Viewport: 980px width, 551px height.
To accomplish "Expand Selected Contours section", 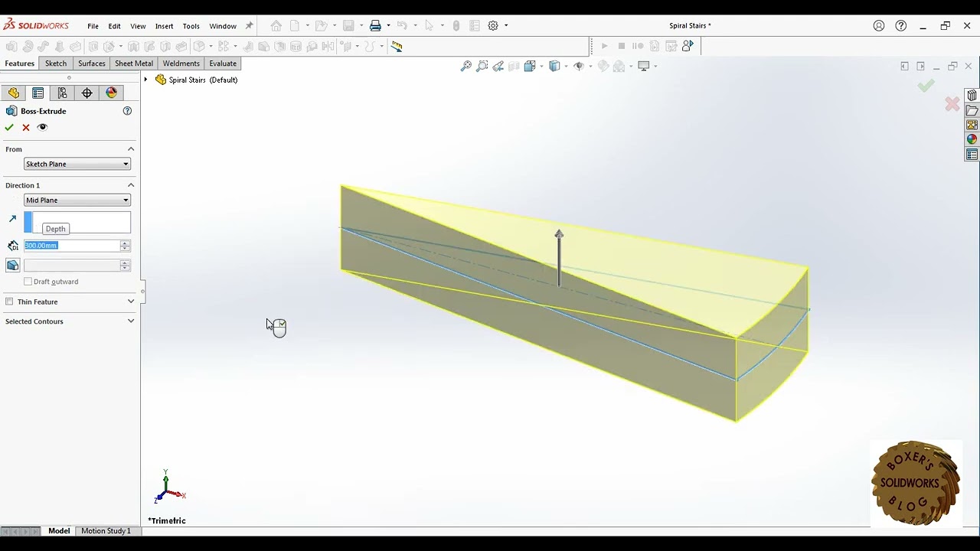I will point(131,321).
